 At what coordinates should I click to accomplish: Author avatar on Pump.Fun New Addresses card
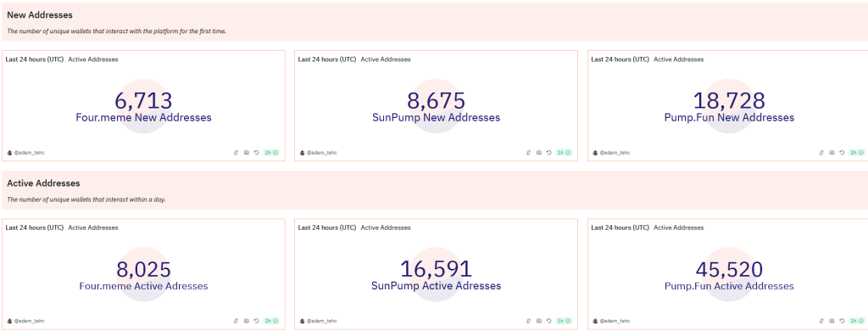pos(595,153)
